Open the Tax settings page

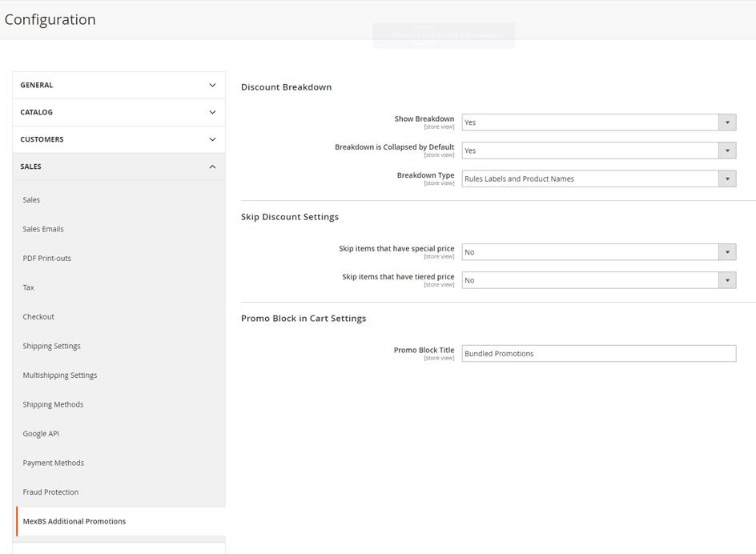pyautogui.click(x=29, y=287)
